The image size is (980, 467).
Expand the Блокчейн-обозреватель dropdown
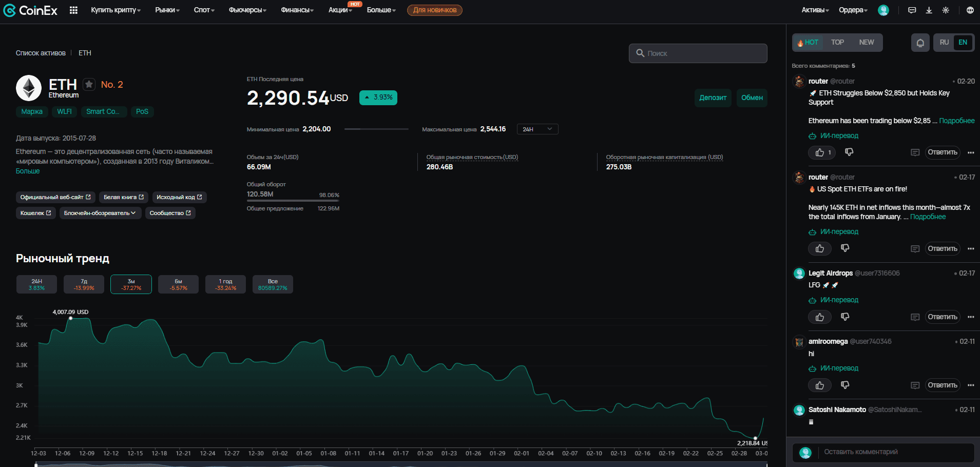point(100,213)
